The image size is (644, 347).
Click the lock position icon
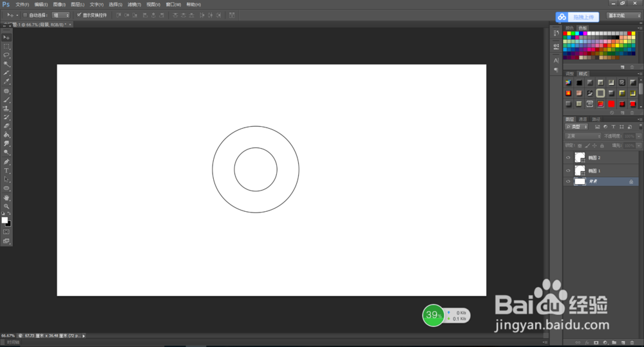click(594, 145)
